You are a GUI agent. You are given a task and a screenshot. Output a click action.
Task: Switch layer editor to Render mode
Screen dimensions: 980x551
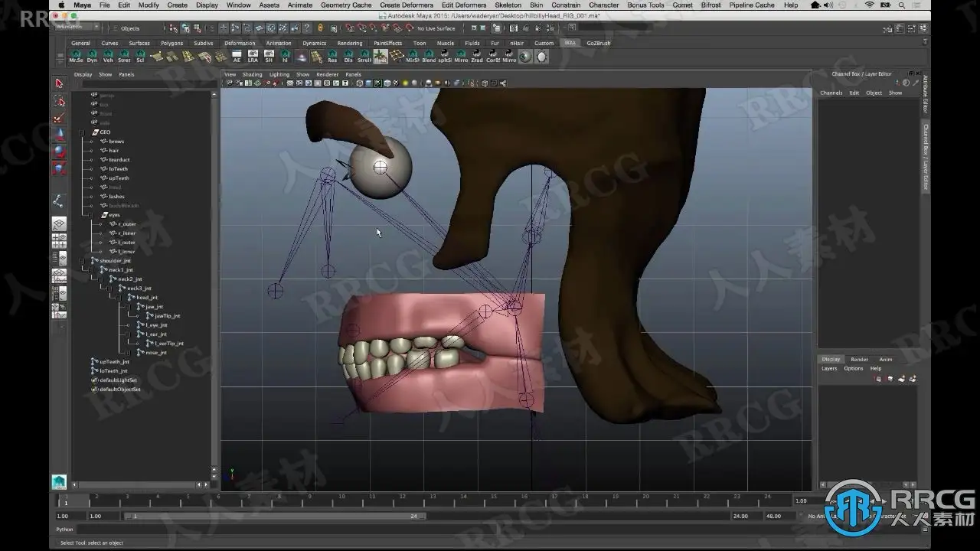click(859, 359)
